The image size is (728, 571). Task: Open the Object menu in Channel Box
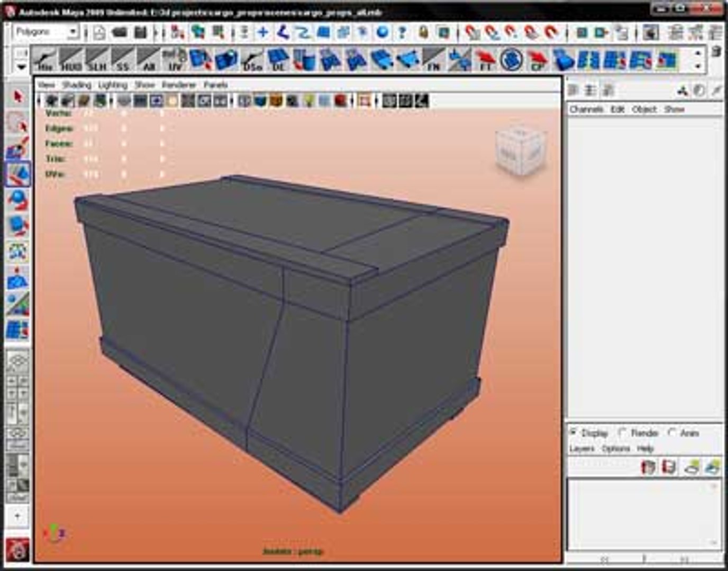[644, 109]
